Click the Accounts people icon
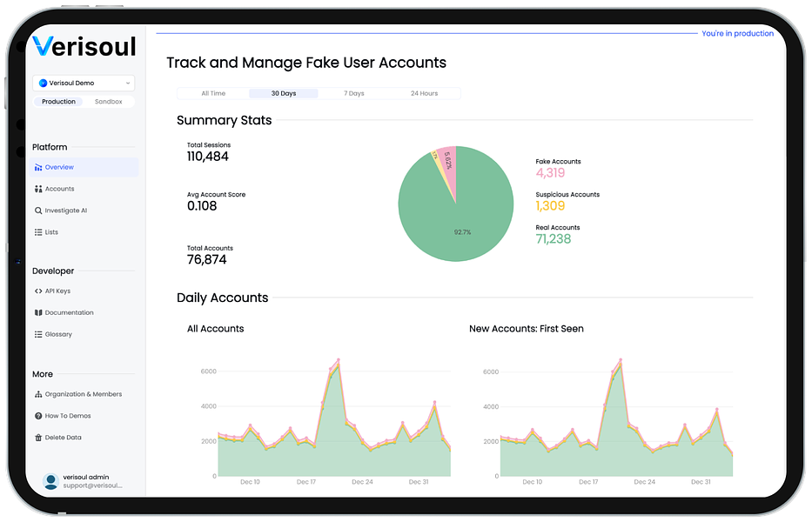 click(38, 189)
